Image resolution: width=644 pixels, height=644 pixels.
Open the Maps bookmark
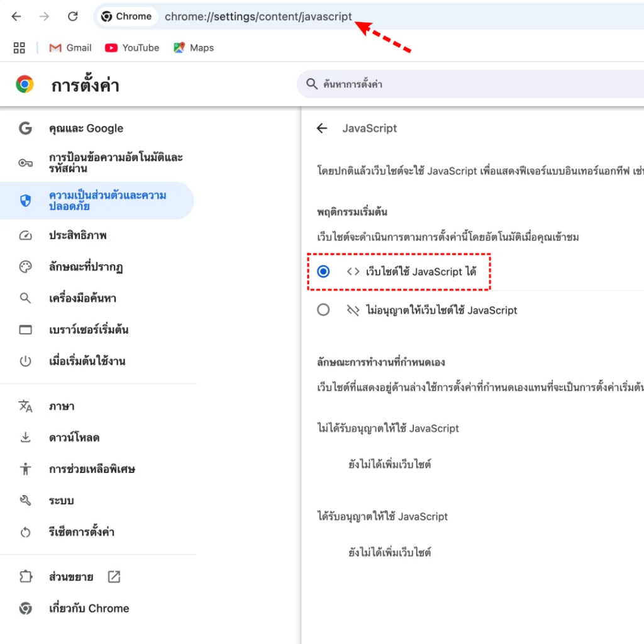[194, 48]
